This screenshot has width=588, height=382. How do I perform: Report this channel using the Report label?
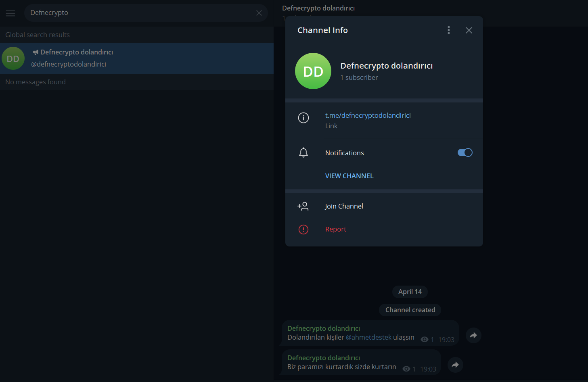[336, 229]
